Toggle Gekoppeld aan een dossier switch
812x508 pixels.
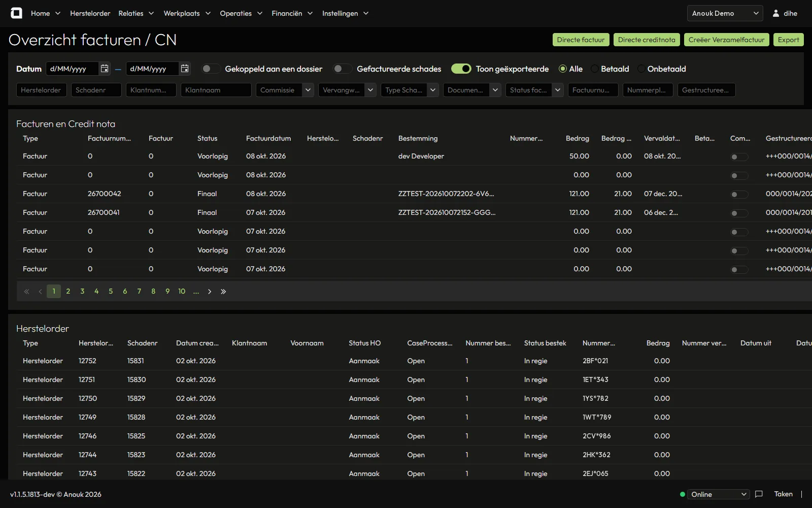211,69
